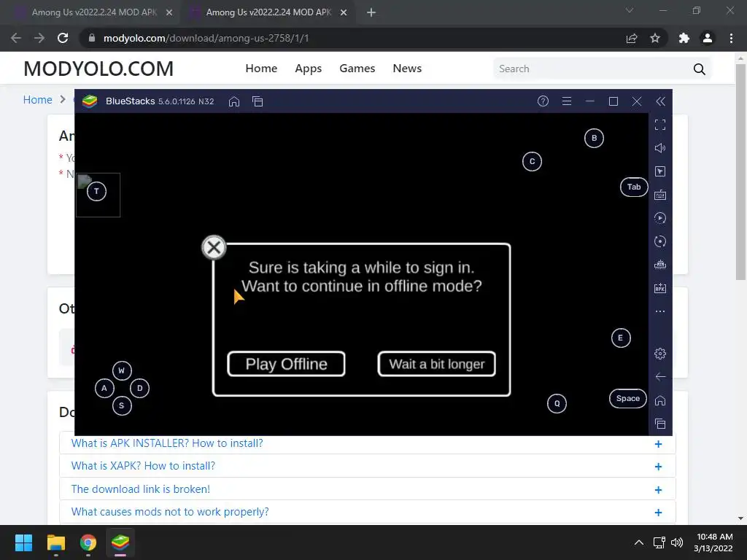Click the Modyolo search input field
Screen dimensions: 747x560
591,69
